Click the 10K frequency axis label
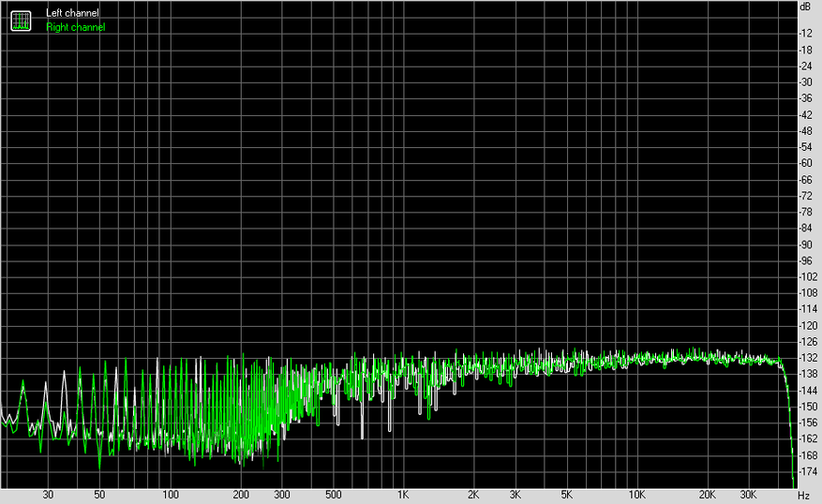 [637, 495]
